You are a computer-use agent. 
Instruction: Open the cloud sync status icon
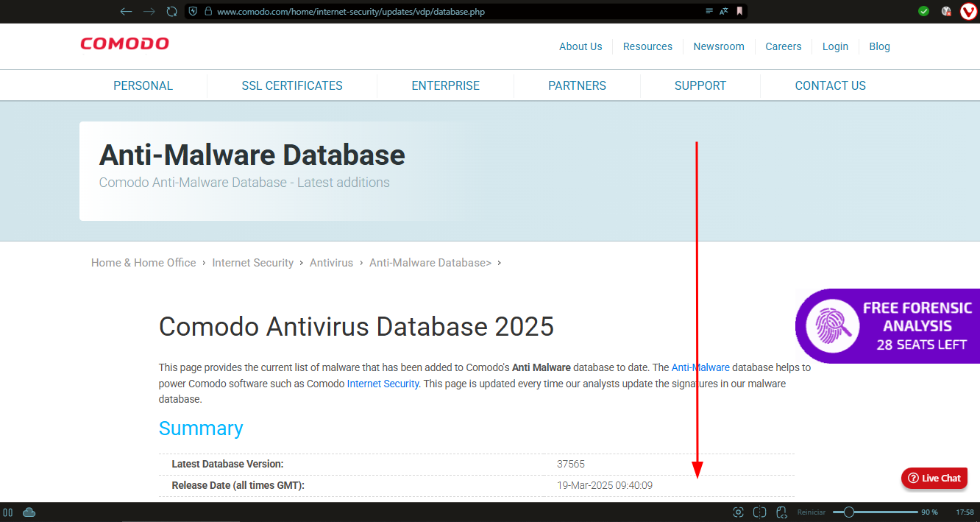point(29,512)
